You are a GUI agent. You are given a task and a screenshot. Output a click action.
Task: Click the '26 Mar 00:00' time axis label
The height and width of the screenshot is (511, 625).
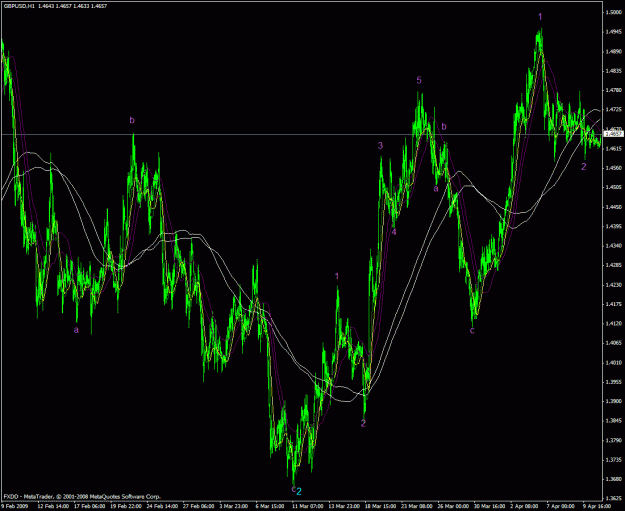[x=452, y=506]
